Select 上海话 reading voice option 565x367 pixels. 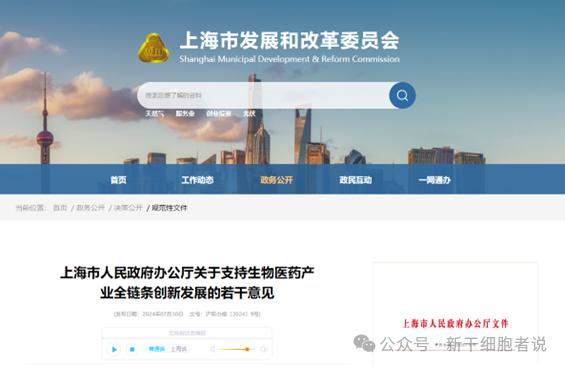click(x=179, y=349)
